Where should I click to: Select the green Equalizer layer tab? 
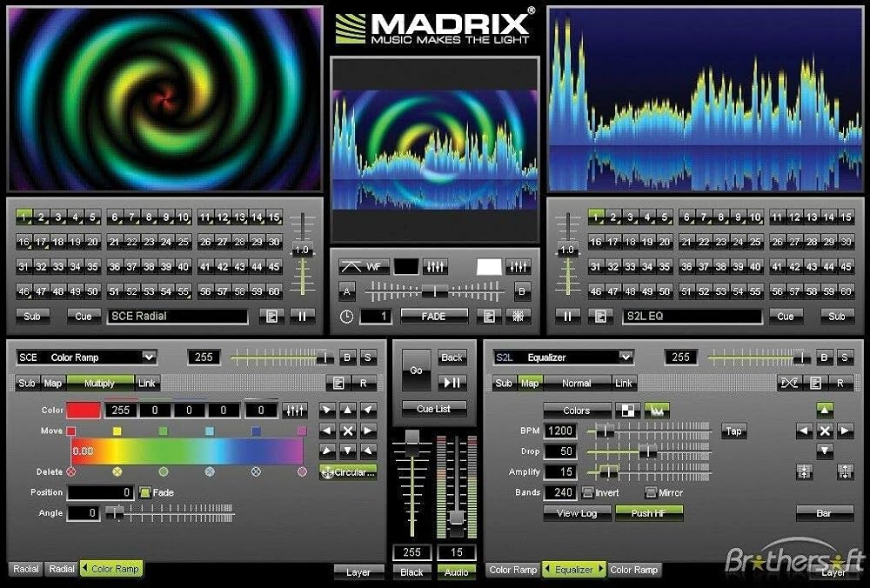point(573,569)
